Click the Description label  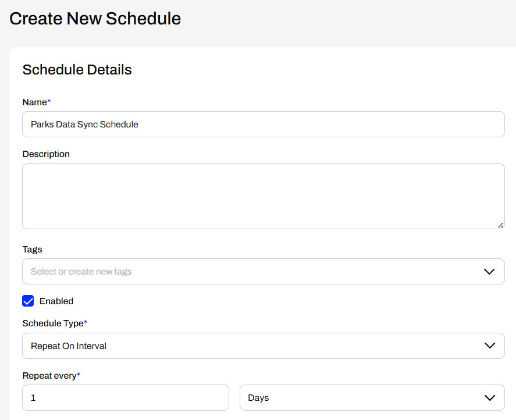click(x=46, y=154)
